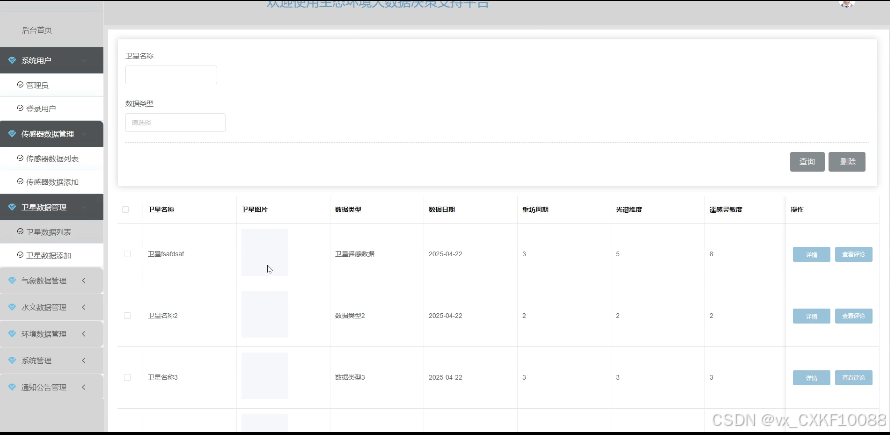Open image thumbnail in 卫星名称2 row
890x435 pixels.
pyautogui.click(x=265, y=315)
